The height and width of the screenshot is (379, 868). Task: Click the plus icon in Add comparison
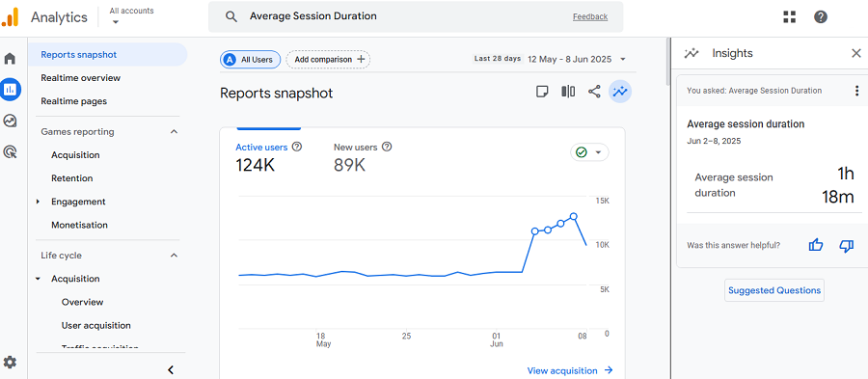361,59
